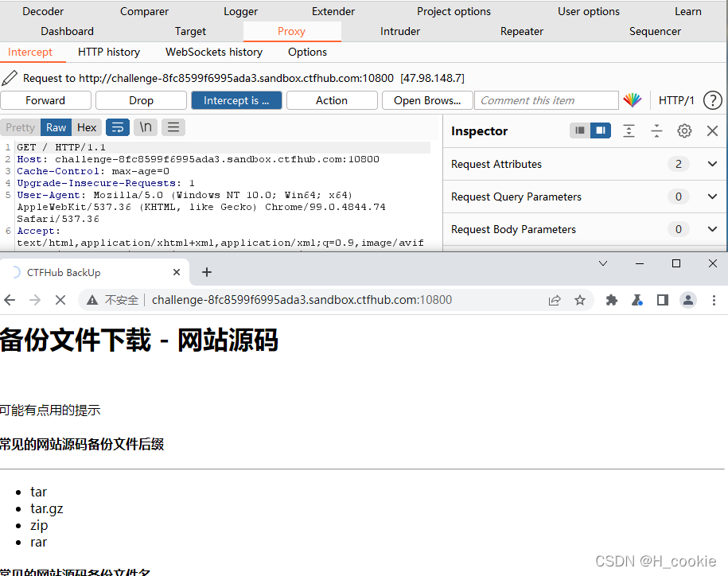Open the Intruder tab
This screenshot has width=728, height=576.
click(x=399, y=31)
